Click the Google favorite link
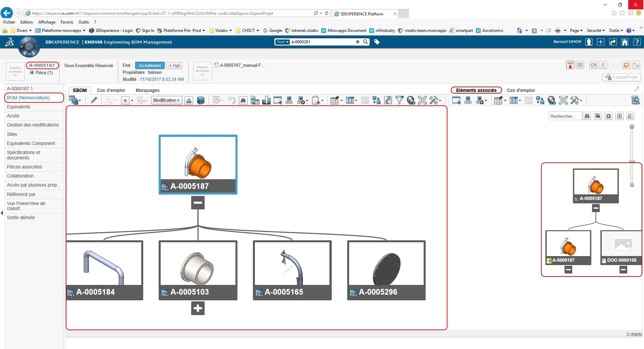Image resolution: width=644 pixels, height=349 pixels. (272, 31)
